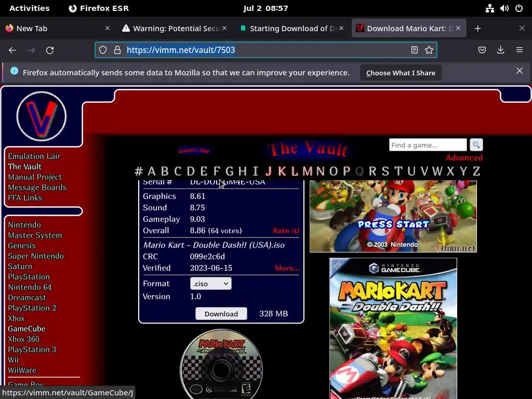Click the Vimm's Lair V logo
The width and height of the screenshot is (532, 399).
point(42,116)
